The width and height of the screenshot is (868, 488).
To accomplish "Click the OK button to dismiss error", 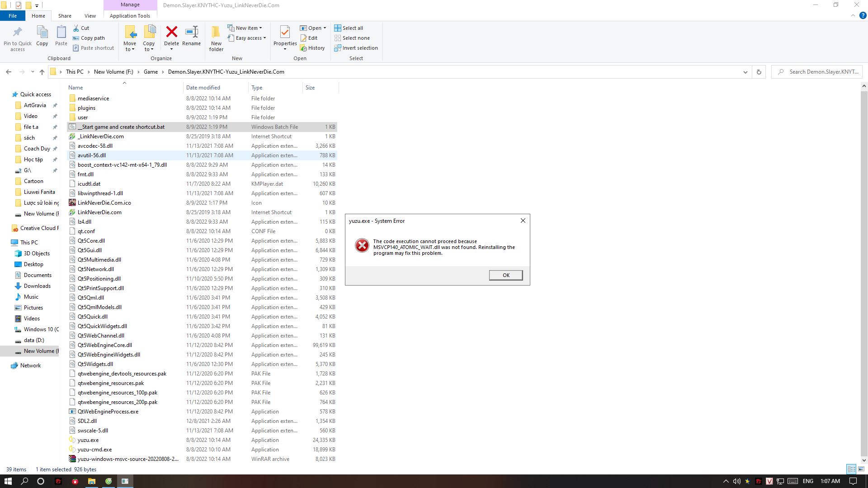I will pos(505,275).
